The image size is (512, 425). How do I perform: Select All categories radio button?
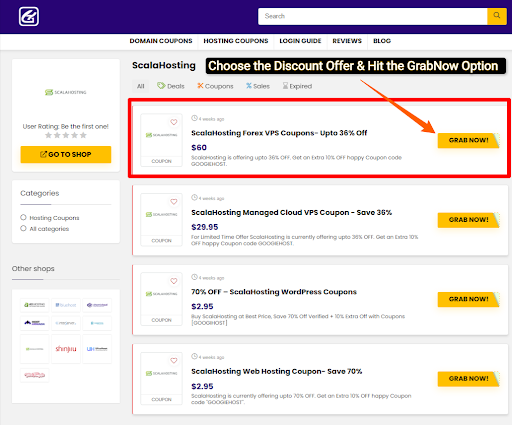click(x=23, y=228)
